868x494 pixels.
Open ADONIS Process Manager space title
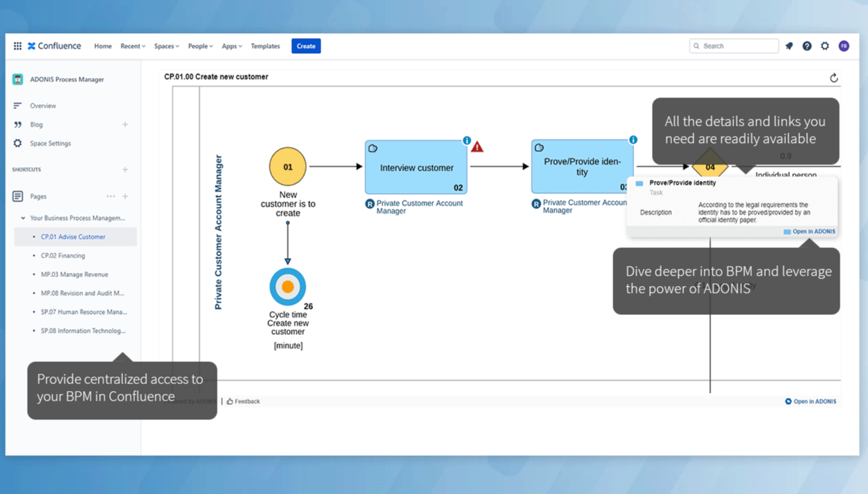pyautogui.click(x=67, y=79)
